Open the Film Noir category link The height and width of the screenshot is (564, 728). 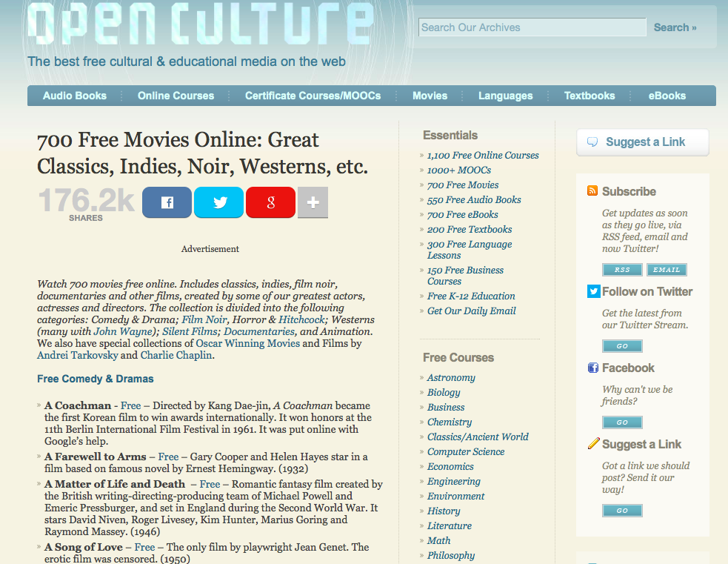pos(203,319)
